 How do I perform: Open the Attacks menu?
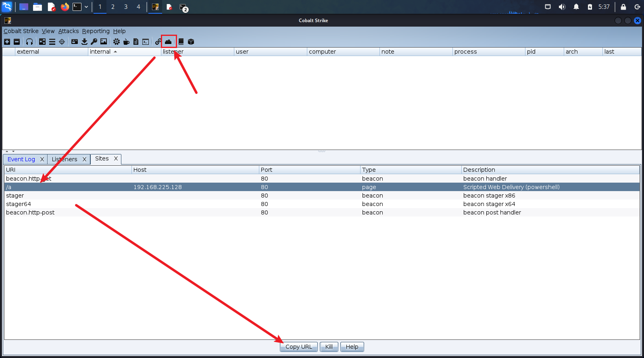coord(69,31)
